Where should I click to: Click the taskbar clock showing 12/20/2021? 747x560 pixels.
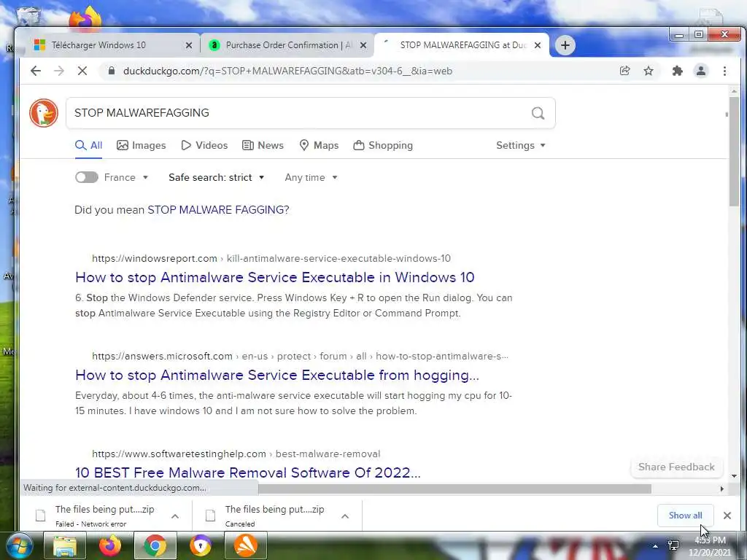click(710, 546)
